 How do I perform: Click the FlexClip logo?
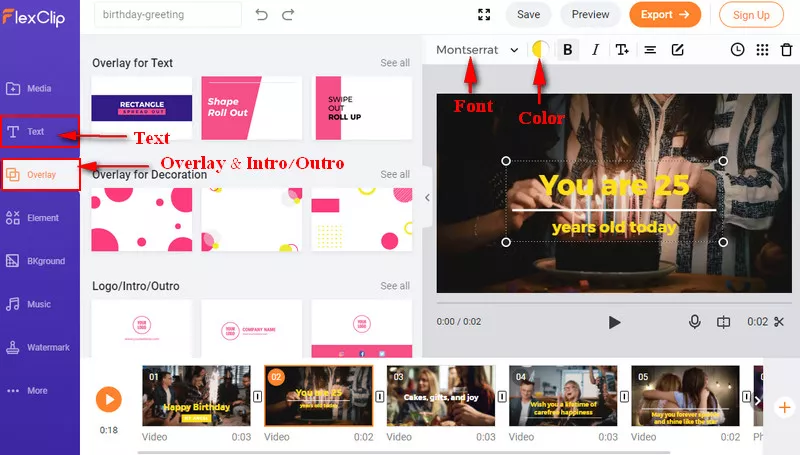[34, 17]
